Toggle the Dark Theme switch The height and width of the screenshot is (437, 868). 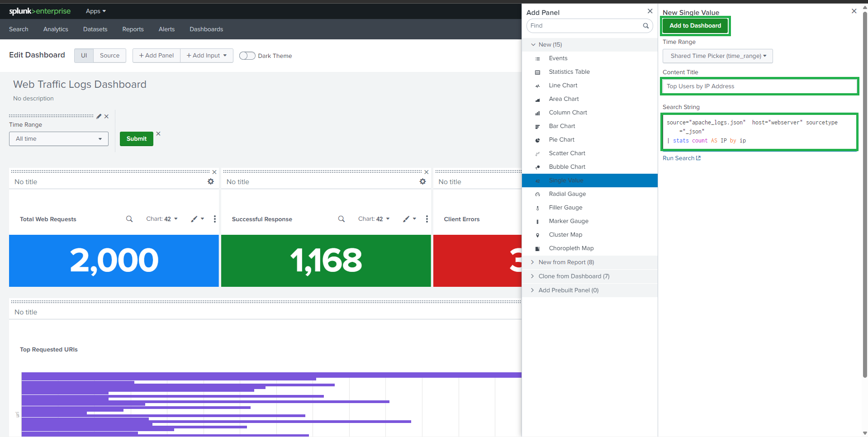247,56
